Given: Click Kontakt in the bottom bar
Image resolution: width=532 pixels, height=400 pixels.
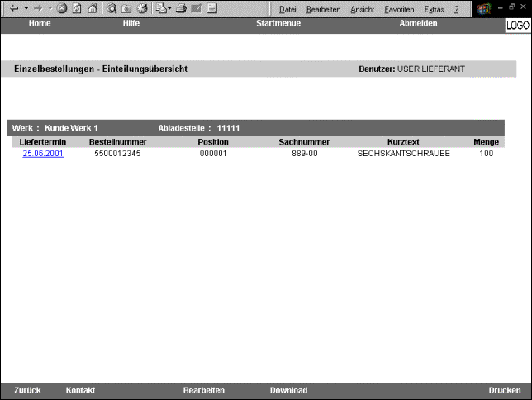Looking at the screenshot, I should coord(80,390).
